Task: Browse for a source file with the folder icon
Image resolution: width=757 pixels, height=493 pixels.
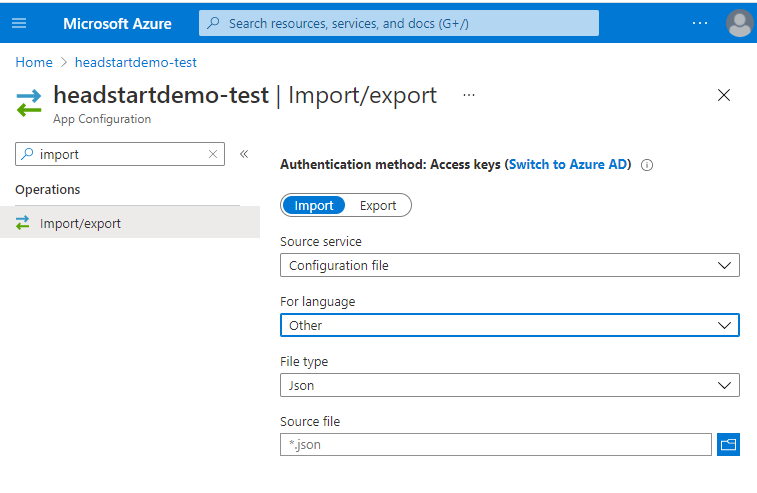Action: click(x=728, y=444)
